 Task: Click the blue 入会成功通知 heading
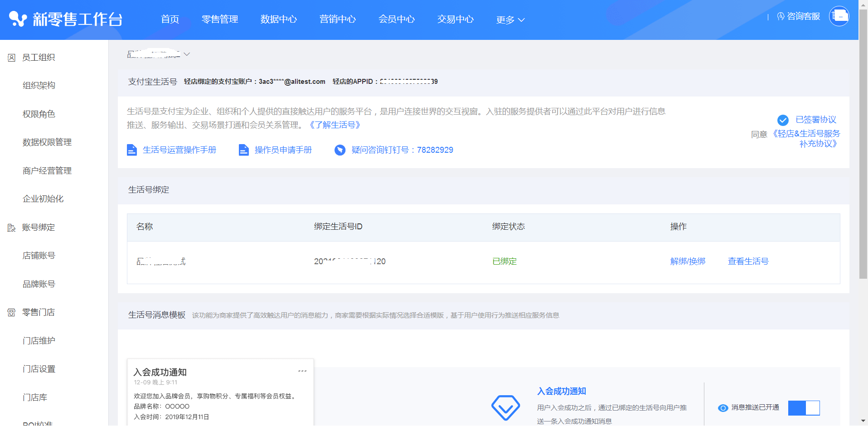562,392
